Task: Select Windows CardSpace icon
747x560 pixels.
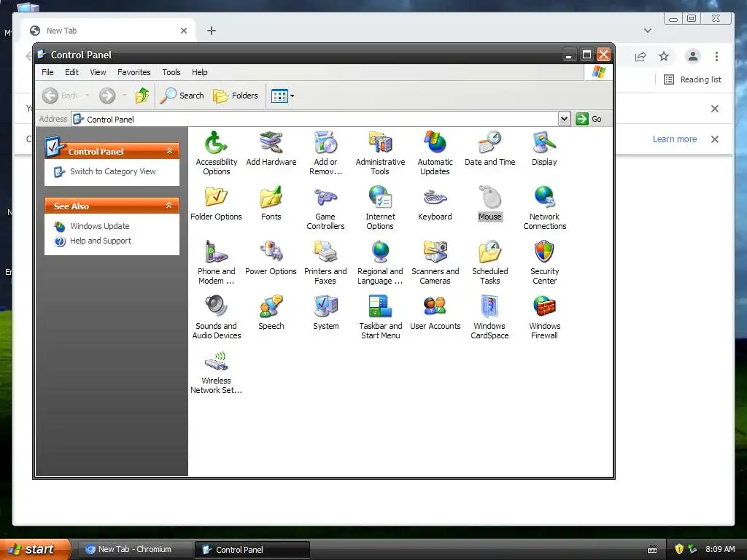Action: pyautogui.click(x=489, y=307)
